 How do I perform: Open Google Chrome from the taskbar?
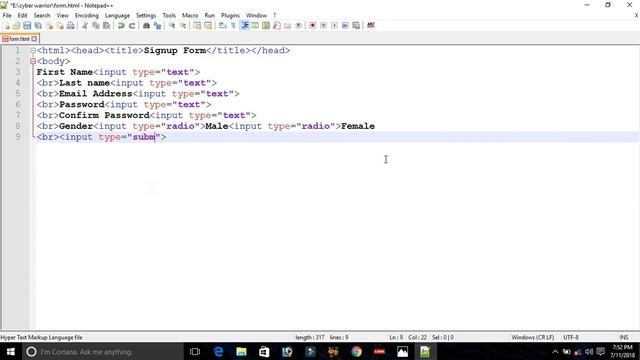(356, 351)
